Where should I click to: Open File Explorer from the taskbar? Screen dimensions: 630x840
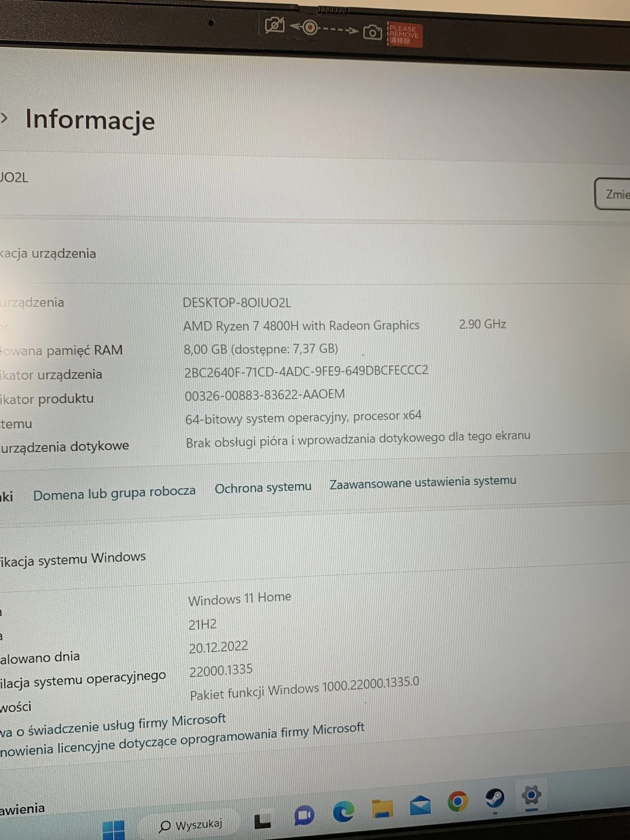[x=382, y=808]
